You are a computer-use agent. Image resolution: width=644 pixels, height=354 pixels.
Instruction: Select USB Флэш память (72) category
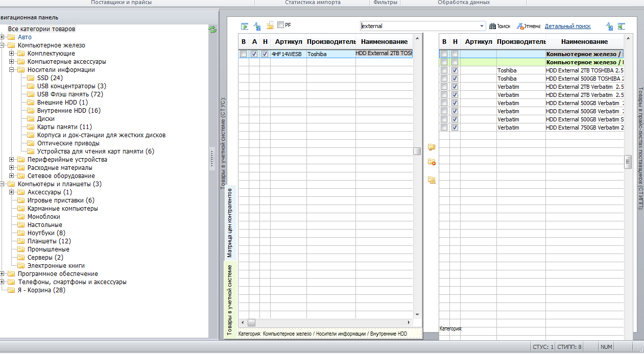point(70,94)
